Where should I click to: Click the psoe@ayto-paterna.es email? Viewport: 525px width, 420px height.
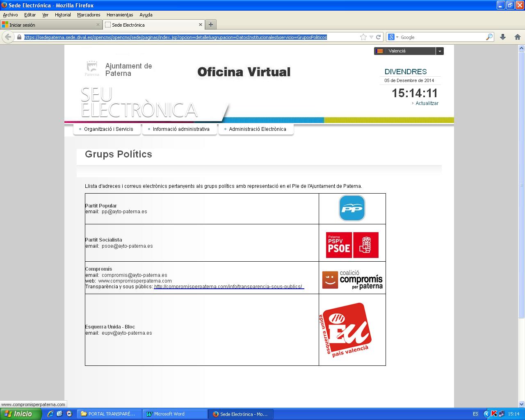point(127,246)
